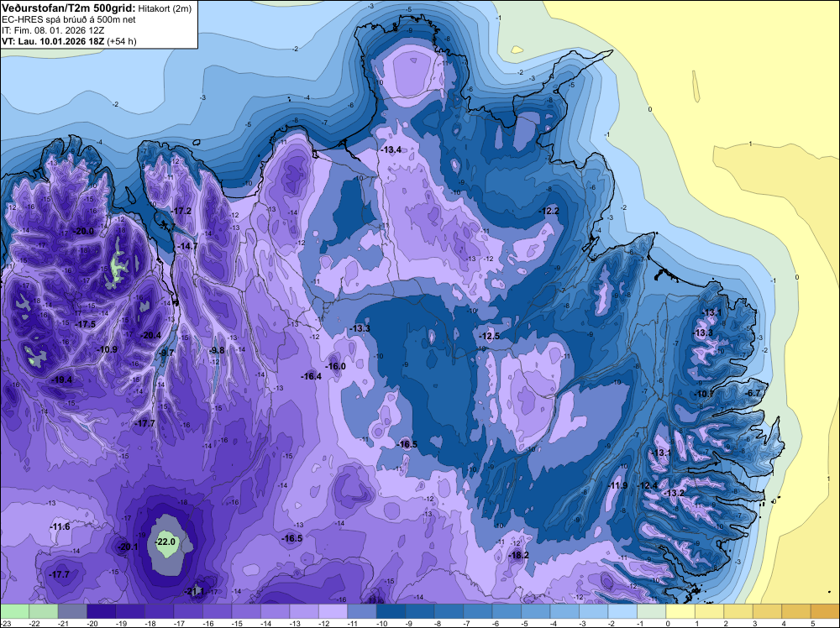Screen dimensions: 840x628
Task: Click the -20.1 map value
Action: 128,547
